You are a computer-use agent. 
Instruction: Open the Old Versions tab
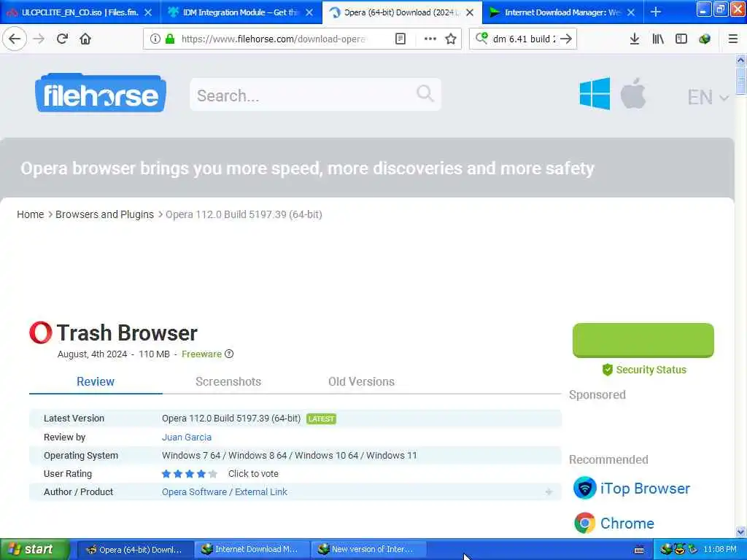pyautogui.click(x=361, y=381)
